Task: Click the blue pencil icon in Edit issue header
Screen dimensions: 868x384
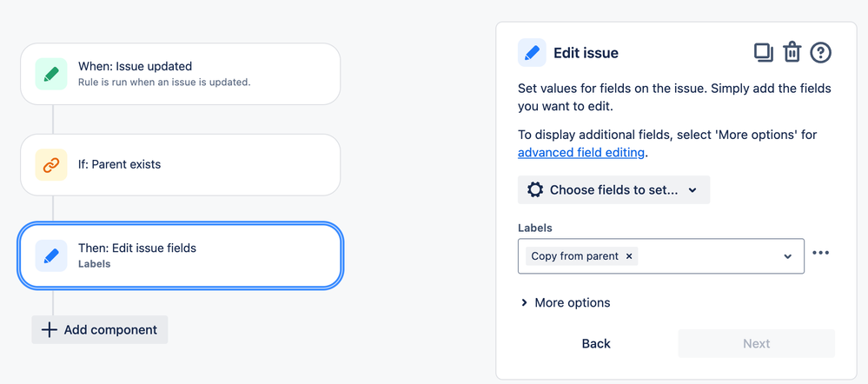Action: point(532,53)
